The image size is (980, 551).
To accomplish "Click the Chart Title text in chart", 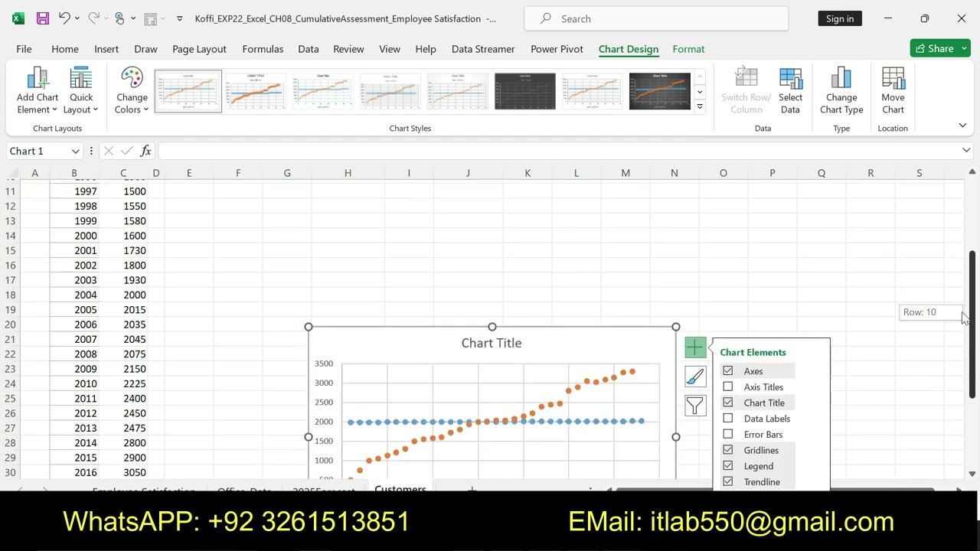I will (x=492, y=343).
